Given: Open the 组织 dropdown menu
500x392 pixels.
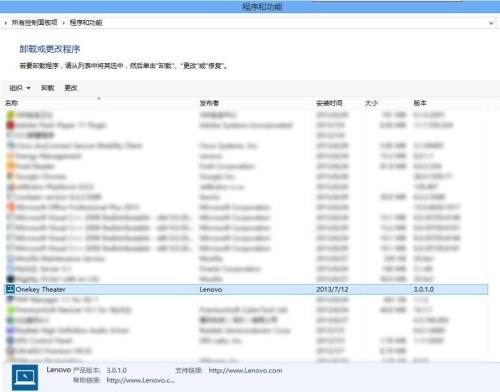Looking at the screenshot, I should [20, 88].
